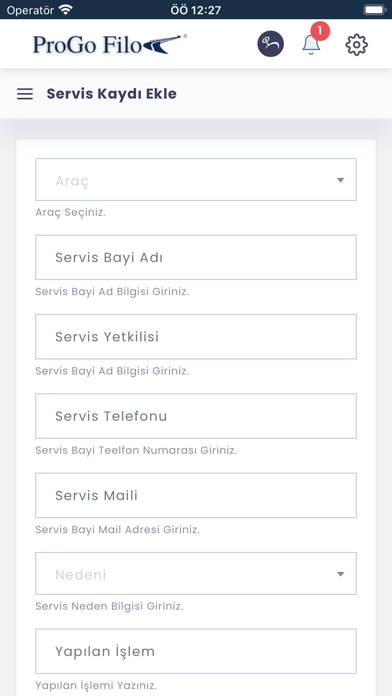Tap the ProGo Filo logo
This screenshot has width=392, height=696.
110,44
